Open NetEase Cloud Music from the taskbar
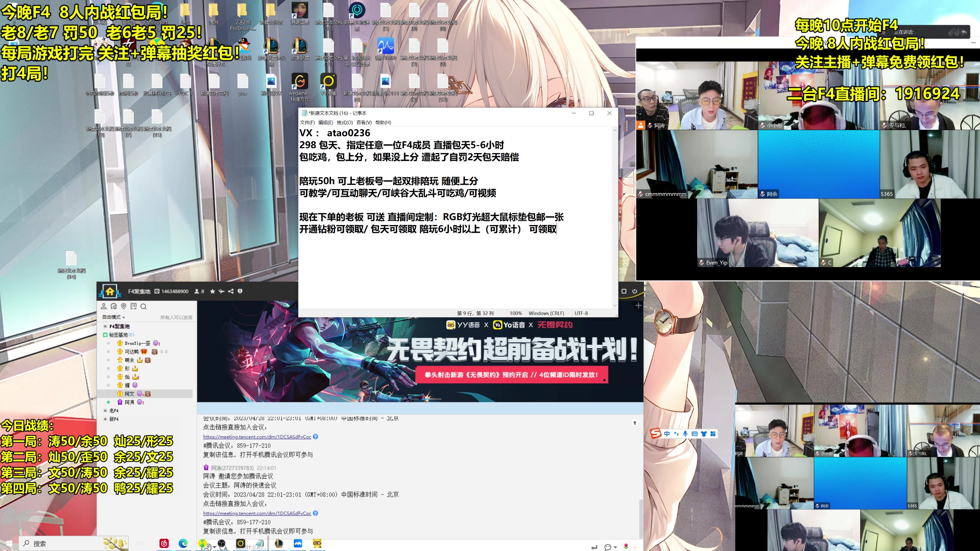 click(164, 543)
